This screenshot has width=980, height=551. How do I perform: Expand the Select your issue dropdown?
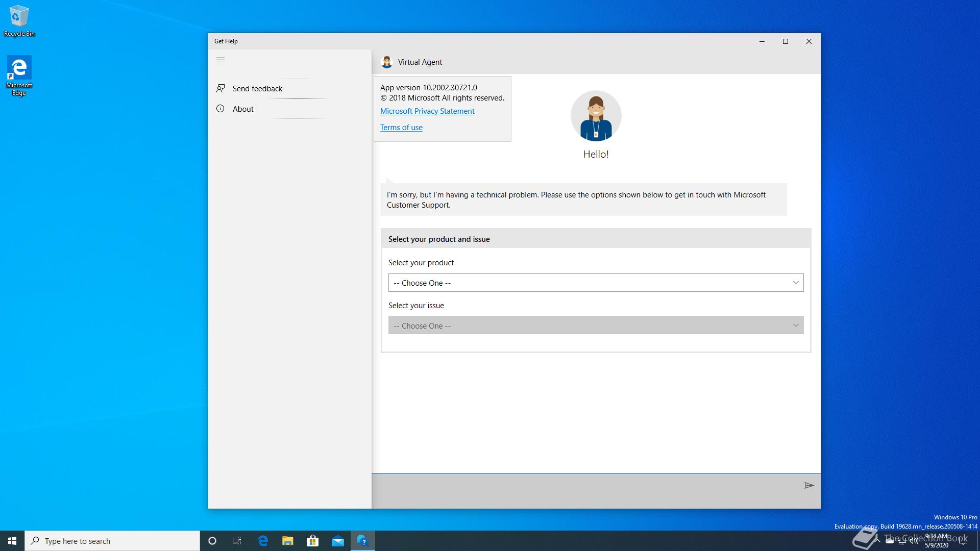coord(596,325)
